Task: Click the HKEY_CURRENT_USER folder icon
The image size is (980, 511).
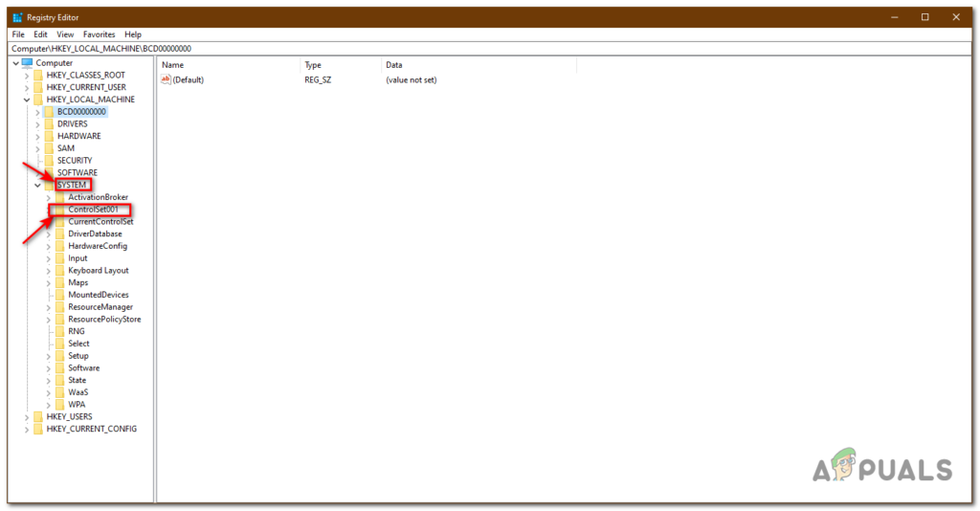Action: [x=38, y=87]
